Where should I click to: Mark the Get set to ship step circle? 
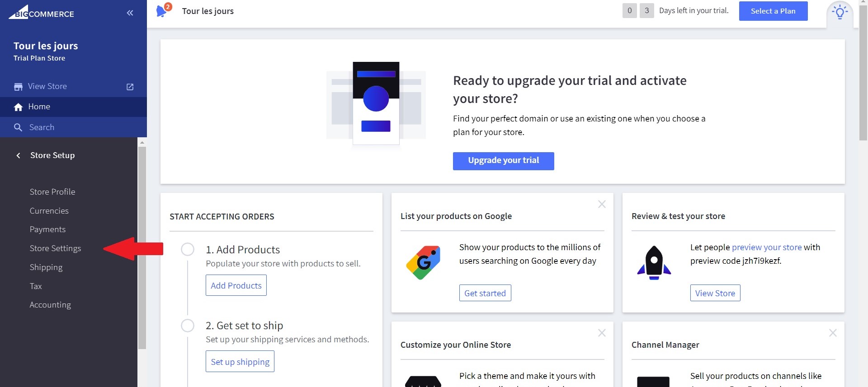[188, 326]
